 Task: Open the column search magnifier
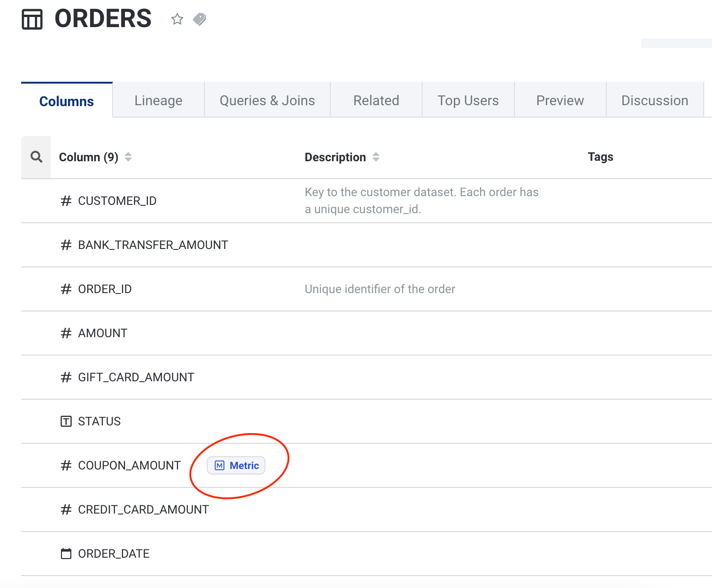36,157
